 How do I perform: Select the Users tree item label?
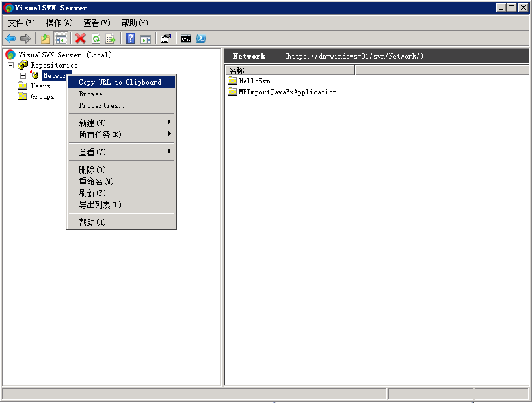tap(41, 86)
